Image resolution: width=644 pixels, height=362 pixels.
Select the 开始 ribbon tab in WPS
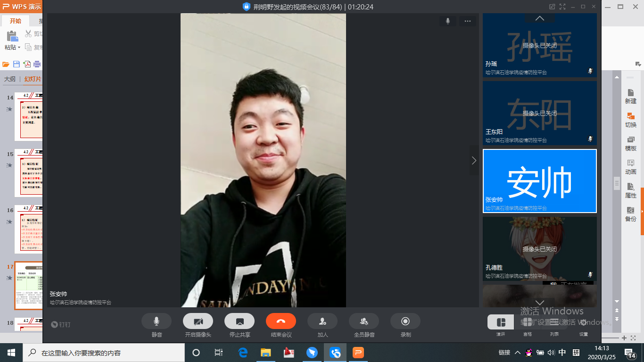(x=15, y=21)
